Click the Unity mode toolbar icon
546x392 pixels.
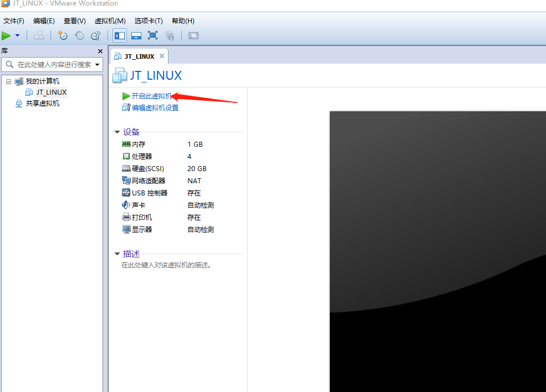170,35
